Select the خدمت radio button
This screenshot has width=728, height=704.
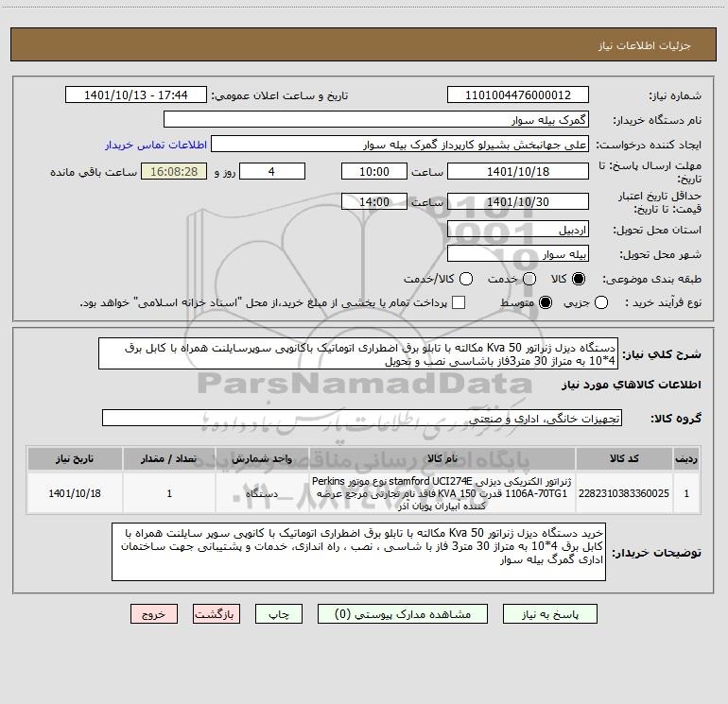pos(529,279)
